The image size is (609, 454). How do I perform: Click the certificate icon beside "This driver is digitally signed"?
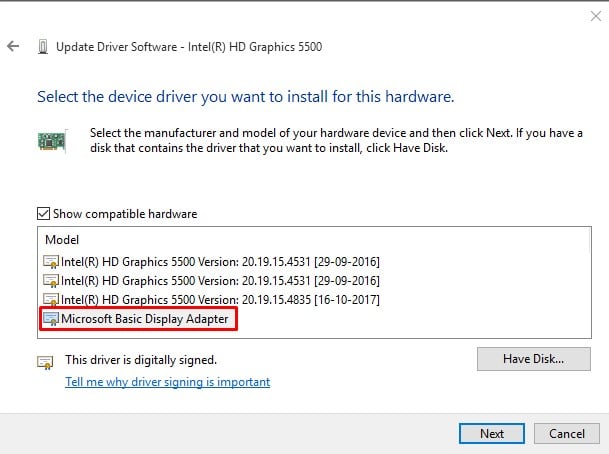click(x=45, y=362)
